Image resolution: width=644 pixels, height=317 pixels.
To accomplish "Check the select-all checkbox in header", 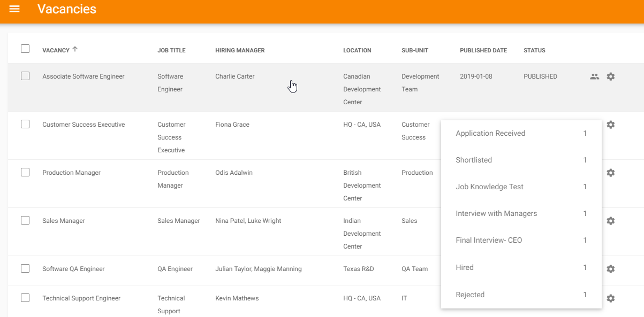I will point(25,49).
